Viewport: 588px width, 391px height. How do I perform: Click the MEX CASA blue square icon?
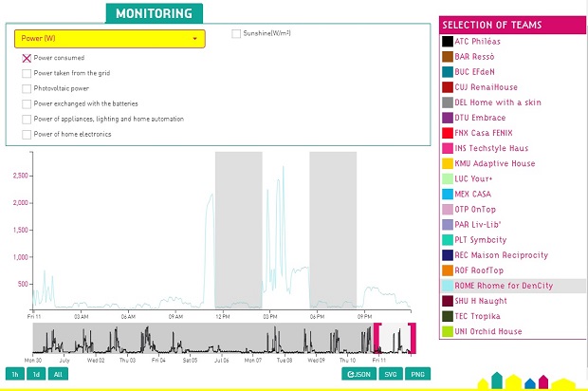coord(448,194)
